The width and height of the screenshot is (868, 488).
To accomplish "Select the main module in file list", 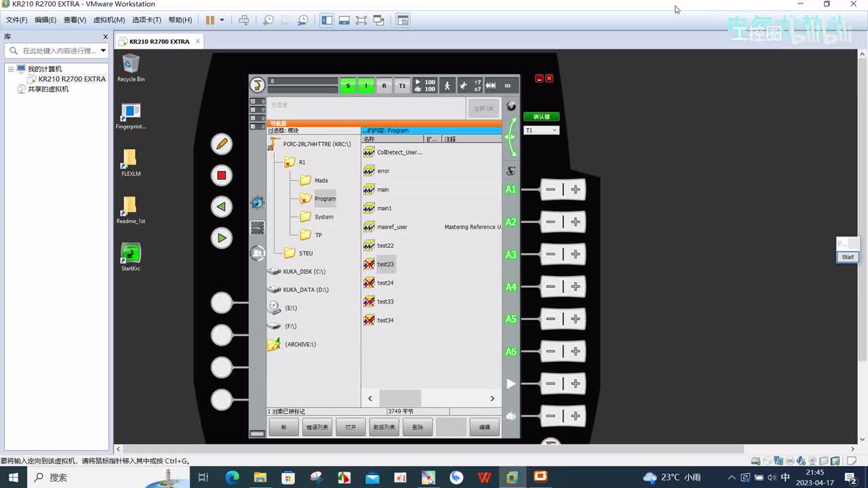I will pyautogui.click(x=376, y=190).
